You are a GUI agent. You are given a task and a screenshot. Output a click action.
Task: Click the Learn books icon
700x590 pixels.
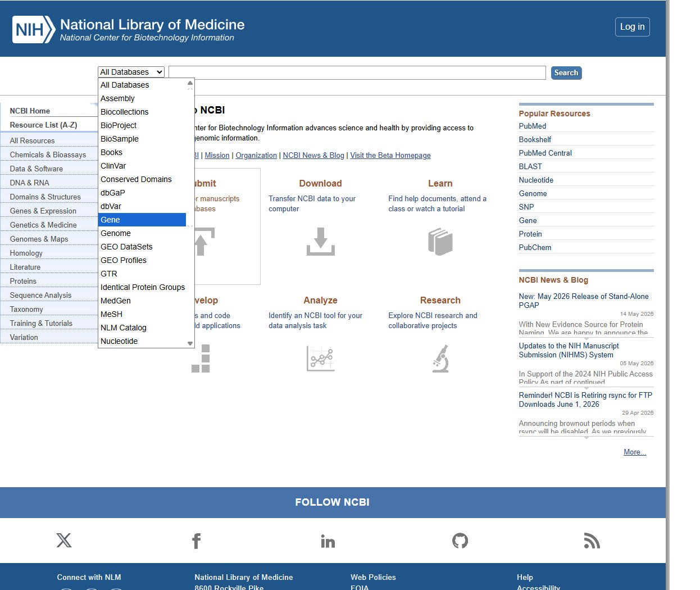point(440,242)
